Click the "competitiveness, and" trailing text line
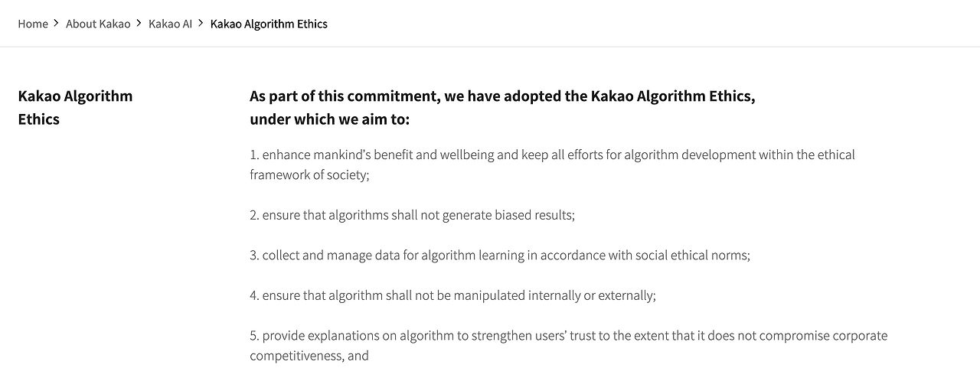The image size is (980, 381). [309, 356]
